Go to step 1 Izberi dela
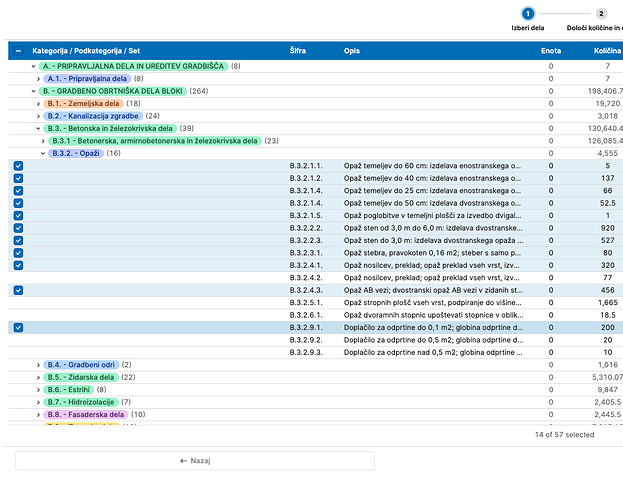This screenshot has width=623, height=500. point(528,14)
